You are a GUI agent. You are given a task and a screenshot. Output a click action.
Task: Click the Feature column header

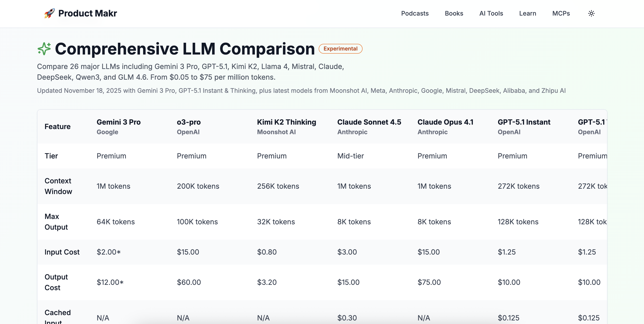(x=57, y=127)
